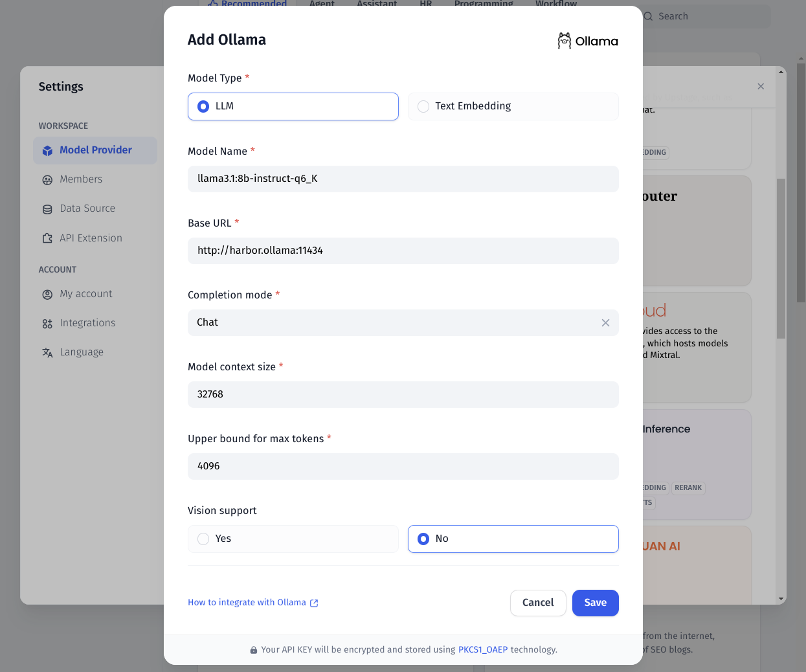
Task: Choose Yes for Vision support
Action: coord(293,539)
